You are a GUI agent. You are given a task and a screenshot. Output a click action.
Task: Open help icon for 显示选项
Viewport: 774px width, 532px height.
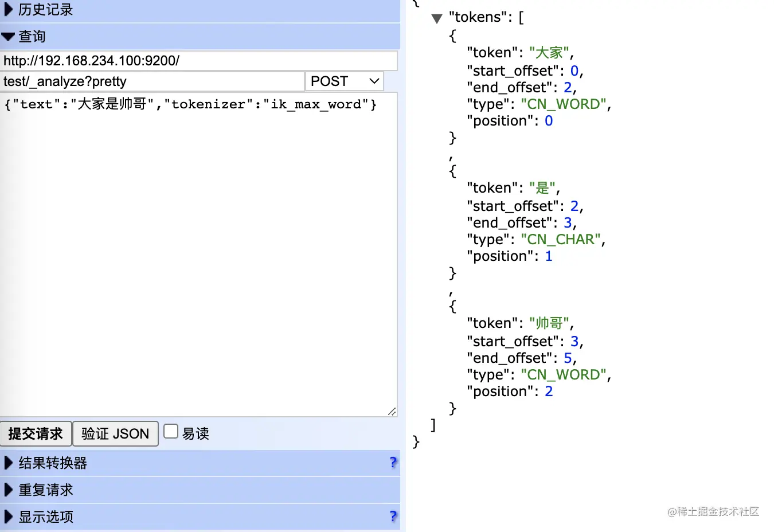(393, 517)
